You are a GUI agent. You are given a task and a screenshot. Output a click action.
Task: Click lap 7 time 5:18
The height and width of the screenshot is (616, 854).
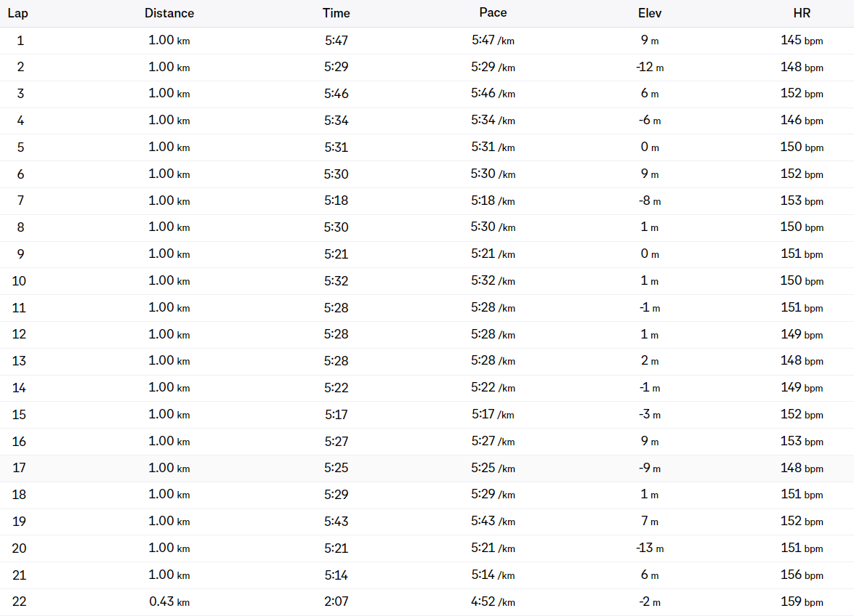(x=336, y=200)
